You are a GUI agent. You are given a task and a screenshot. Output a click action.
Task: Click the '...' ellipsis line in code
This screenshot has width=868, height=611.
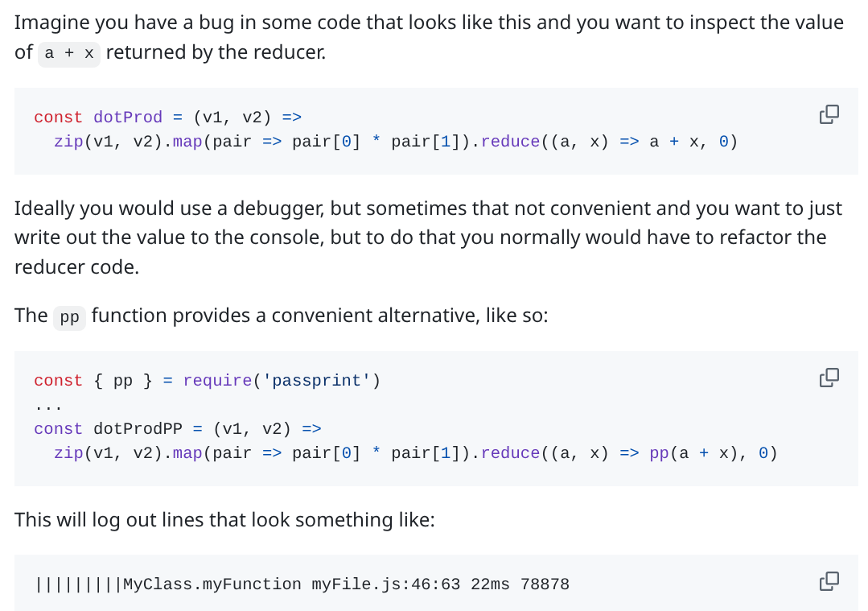49,406
